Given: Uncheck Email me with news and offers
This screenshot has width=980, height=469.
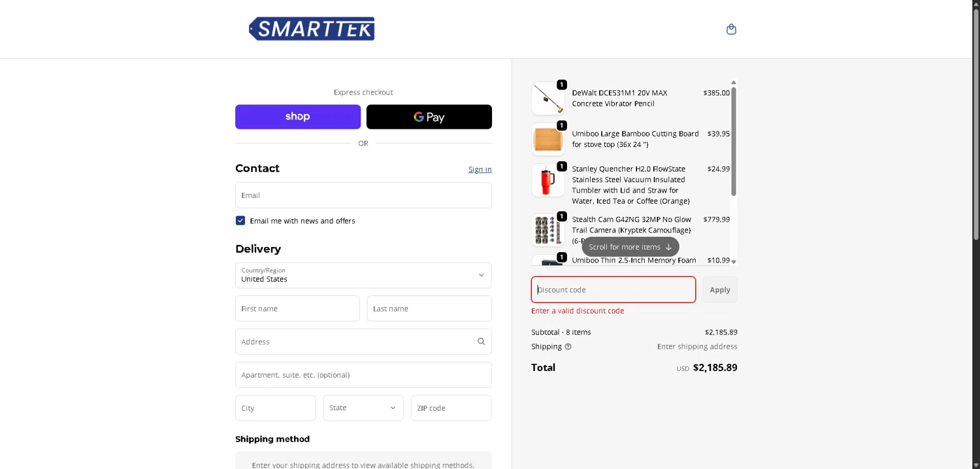Looking at the screenshot, I should 240,221.
